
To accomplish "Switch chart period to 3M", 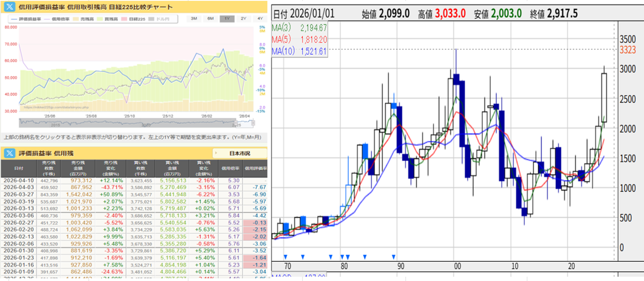I will click(194, 19).
